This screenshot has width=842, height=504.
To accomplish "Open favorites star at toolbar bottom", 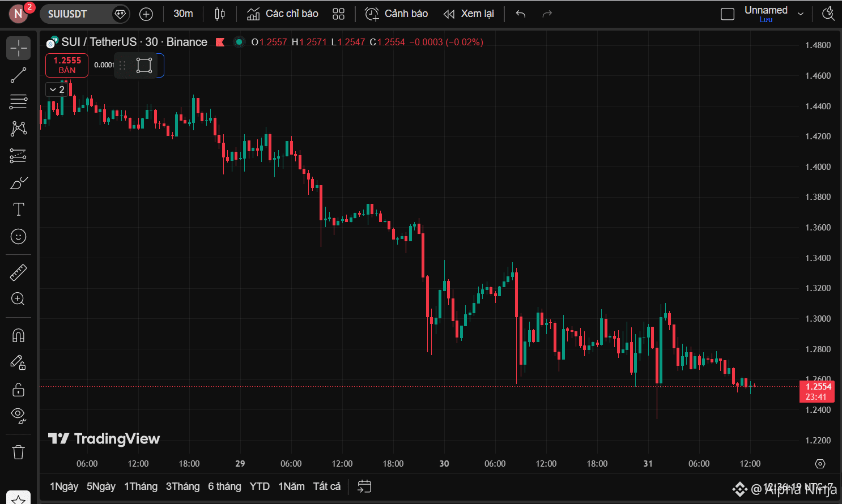I will point(18,498).
